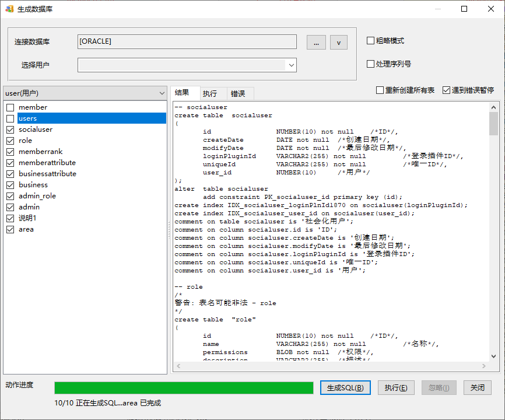Open the 选择用户 dropdown
This screenshot has height=420, width=505.
point(291,65)
